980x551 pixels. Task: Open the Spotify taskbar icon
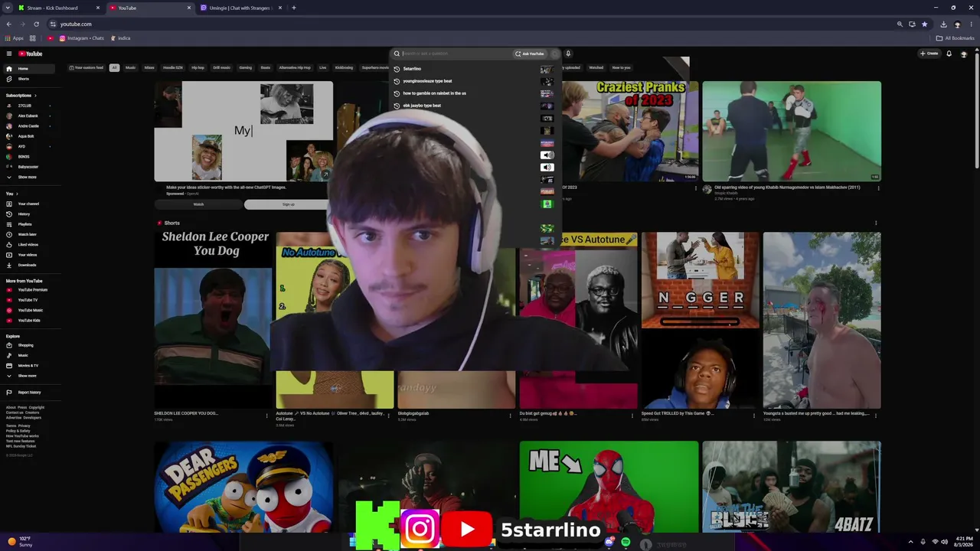tap(626, 543)
